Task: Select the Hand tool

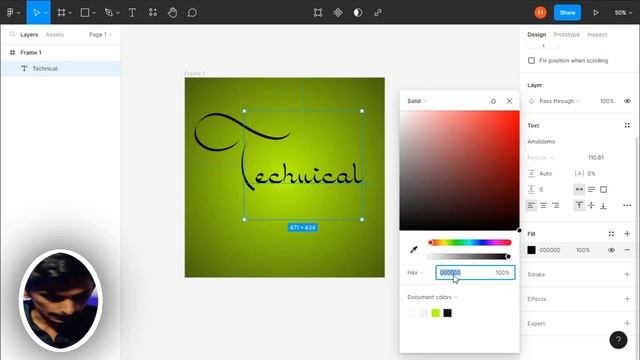Action: [x=172, y=13]
